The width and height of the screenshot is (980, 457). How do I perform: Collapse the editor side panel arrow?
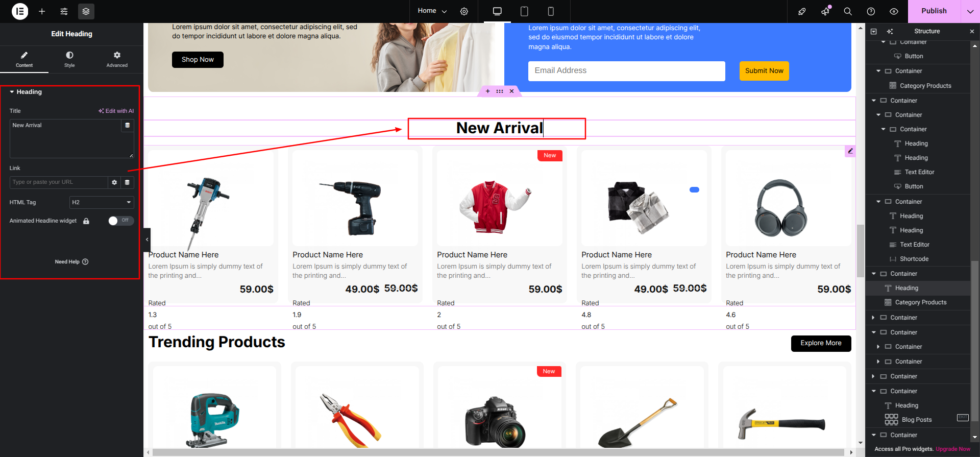click(147, 239)
